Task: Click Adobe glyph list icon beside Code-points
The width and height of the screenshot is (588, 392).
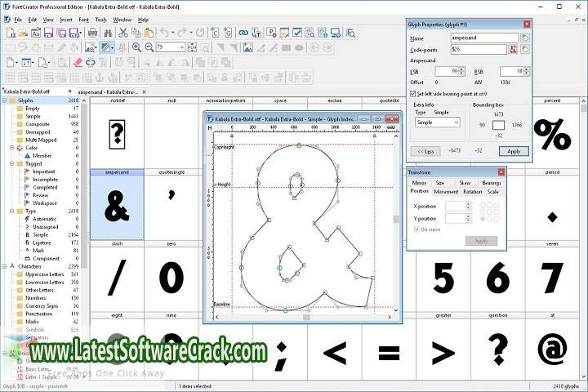Action: (x=513, y=49)
